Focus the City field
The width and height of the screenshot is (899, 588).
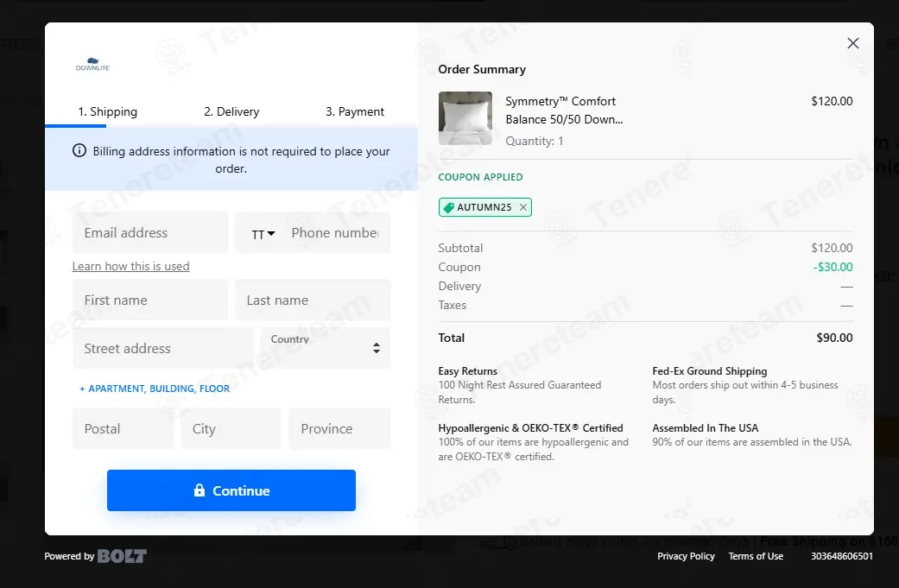point(231,428)
